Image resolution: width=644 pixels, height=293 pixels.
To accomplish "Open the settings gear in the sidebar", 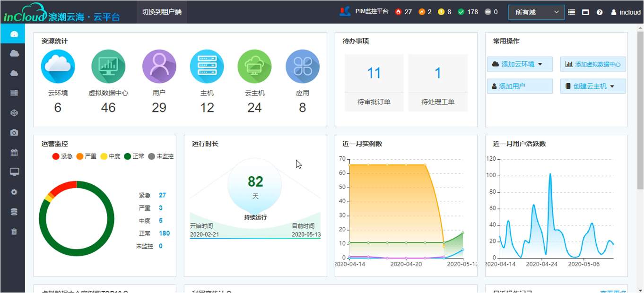I will [14, 192].
